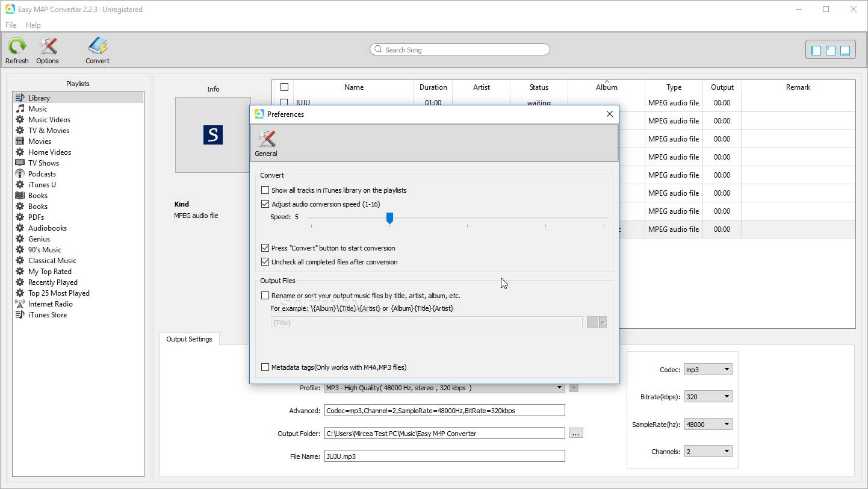Click the Convert toolbar icon
868x489 pixels.
tap(98, 51)
